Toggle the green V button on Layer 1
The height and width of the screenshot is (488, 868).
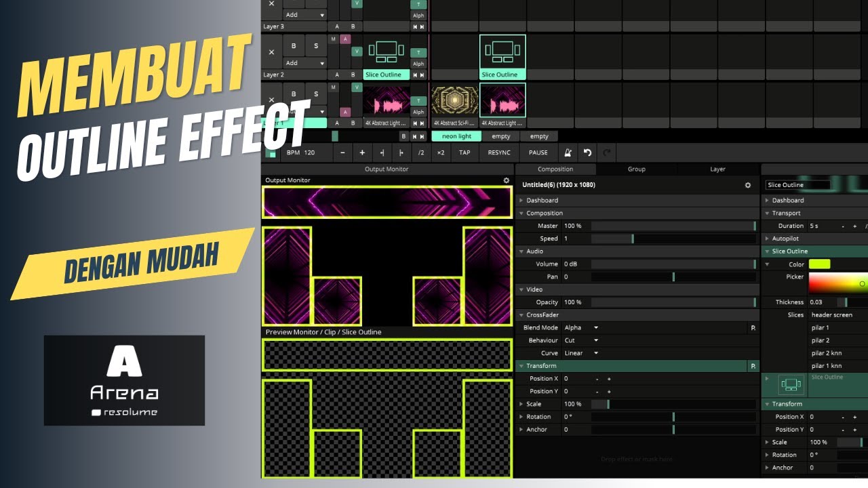coord(356,87)
